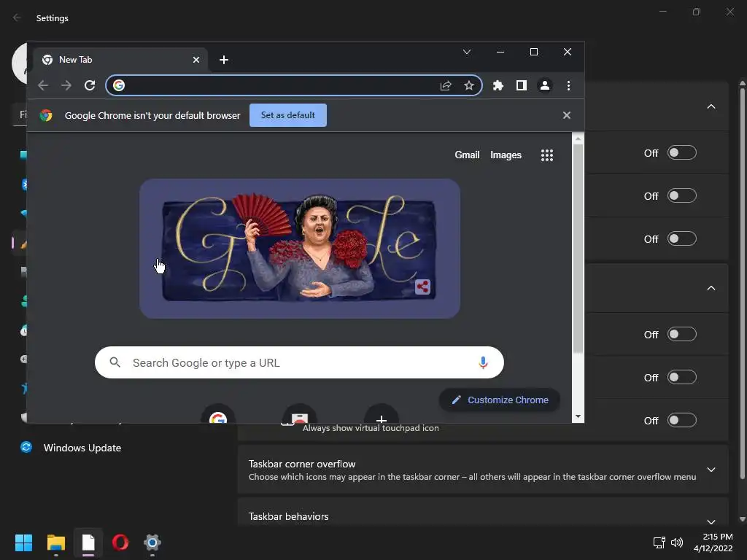Open a new tab in Chrome
Screen dimensions: 747x560
point(224,60)
